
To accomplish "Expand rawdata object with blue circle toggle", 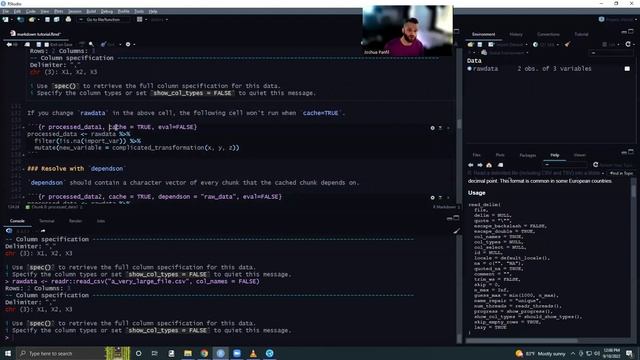I will (470, 69).
